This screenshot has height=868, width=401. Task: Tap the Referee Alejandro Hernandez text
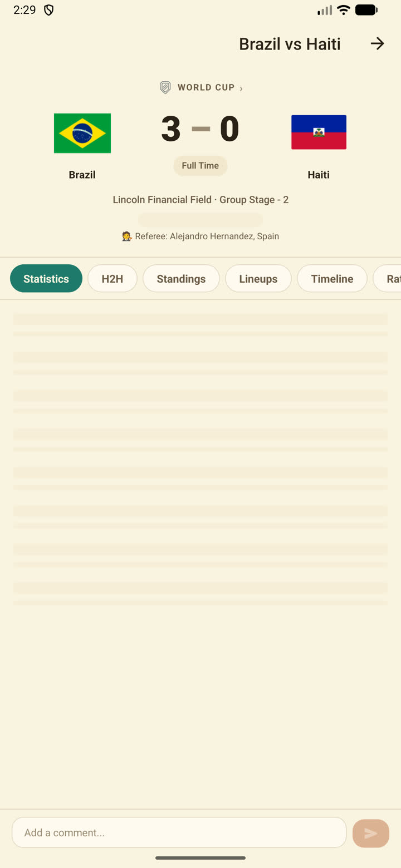coord(207,236)
